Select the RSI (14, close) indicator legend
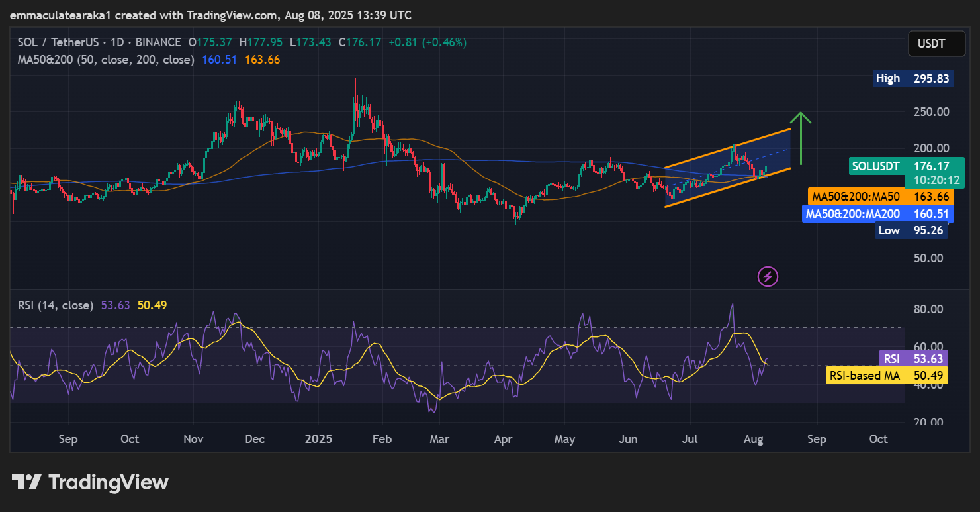 [x=56, y=305]
